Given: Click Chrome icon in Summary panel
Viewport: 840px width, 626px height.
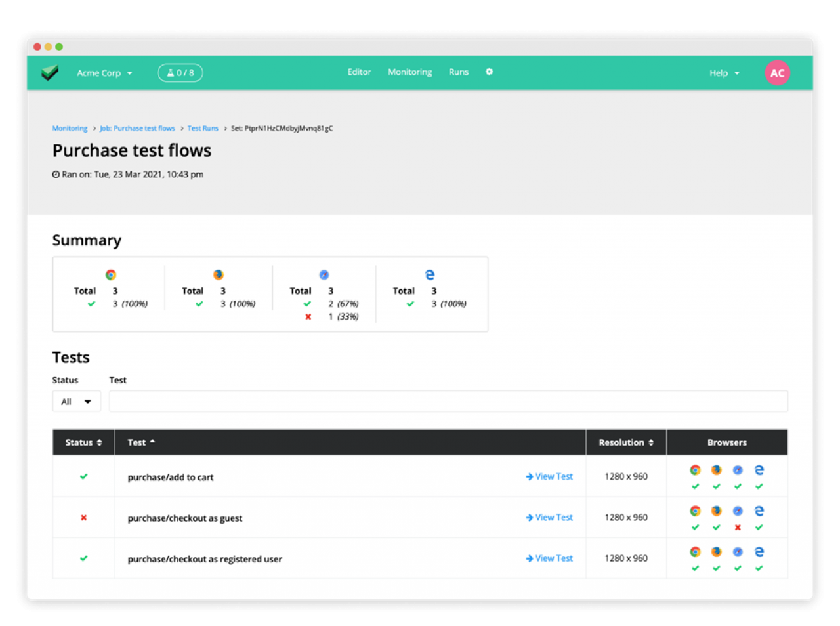Looking at the screenshot, I should tap(111, 275).
